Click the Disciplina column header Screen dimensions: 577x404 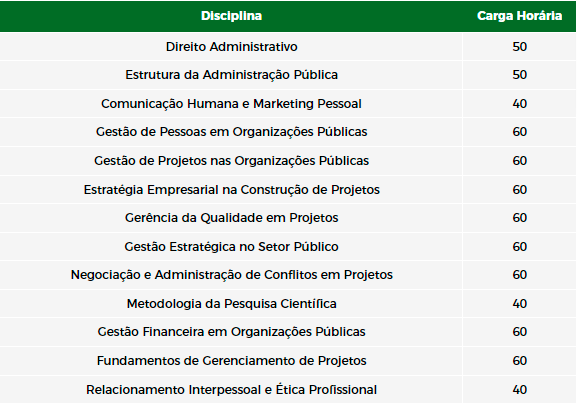[231, 16]
